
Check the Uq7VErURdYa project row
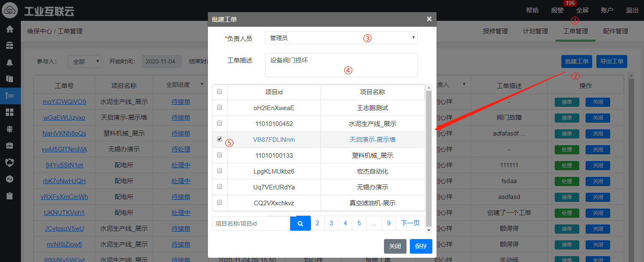pyautogui.click(x=220, y=187)
